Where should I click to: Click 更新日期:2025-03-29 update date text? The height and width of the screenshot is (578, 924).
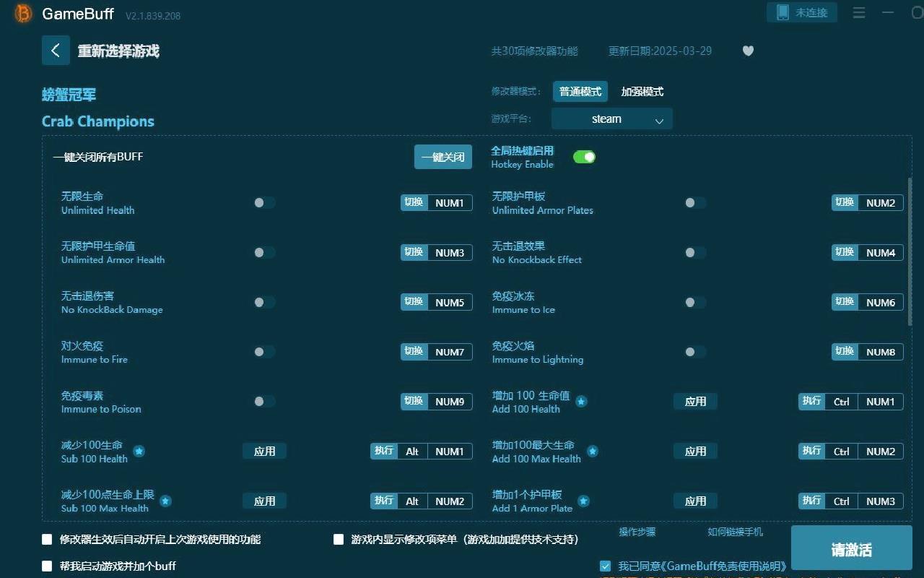pyautogui.click(x=660, y=51)
